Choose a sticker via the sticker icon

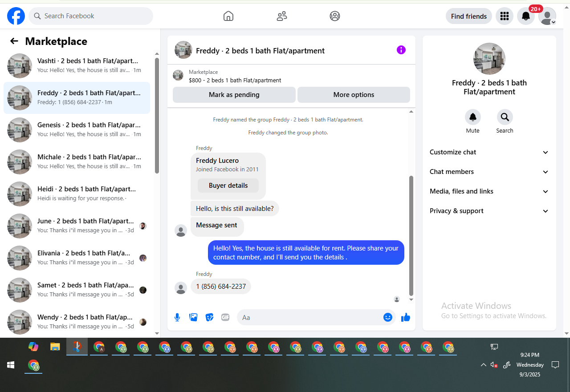(209, 317)
